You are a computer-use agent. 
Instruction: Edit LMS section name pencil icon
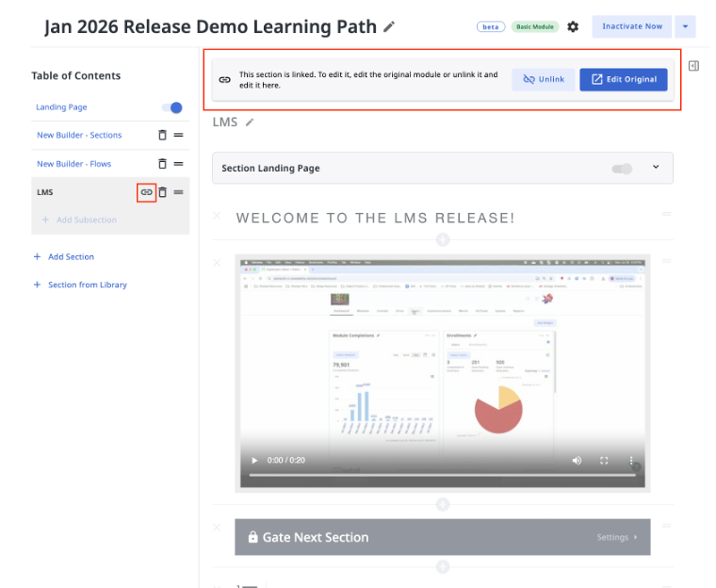pos(250,122)
